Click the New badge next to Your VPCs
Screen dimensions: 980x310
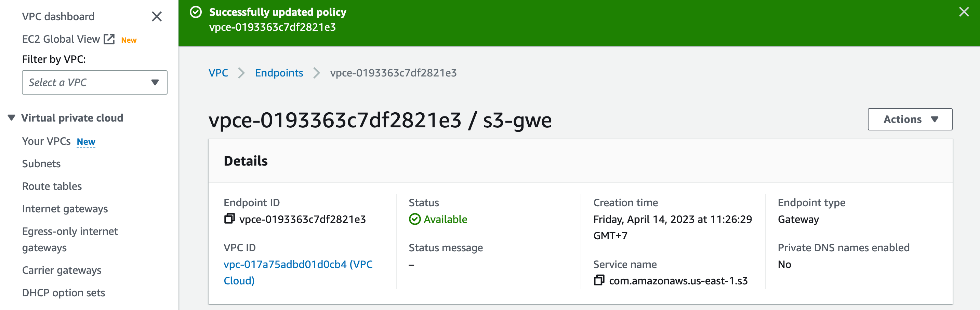coord(86,142)
